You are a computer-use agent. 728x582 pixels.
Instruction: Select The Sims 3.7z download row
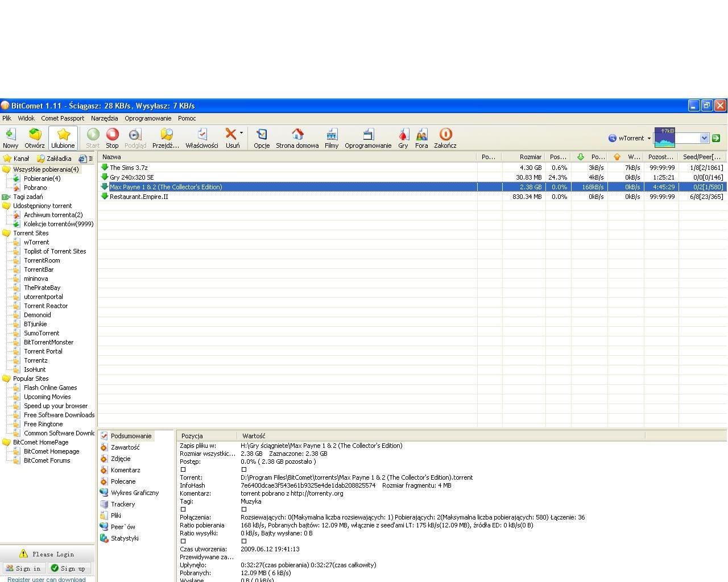coord(412,168)
